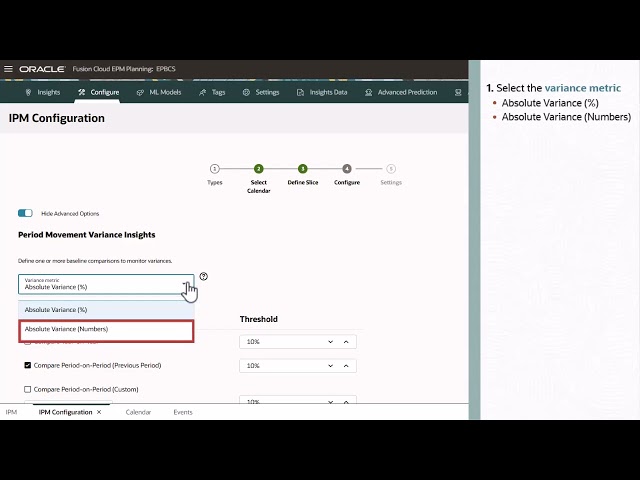640x480 pixels.
Task: Click the Settings gear icon
Action: tap(246, 92)
